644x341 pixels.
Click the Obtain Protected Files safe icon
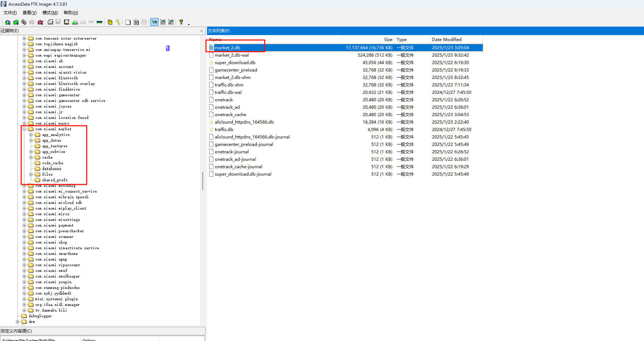point(110,22)
